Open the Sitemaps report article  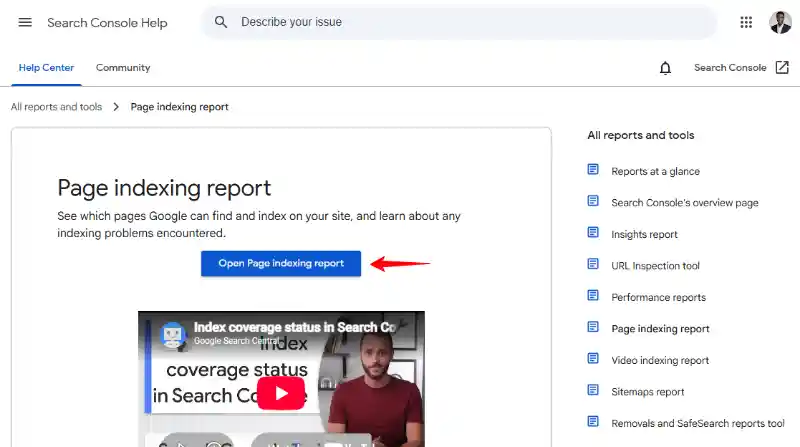click(x=648, y=392)
